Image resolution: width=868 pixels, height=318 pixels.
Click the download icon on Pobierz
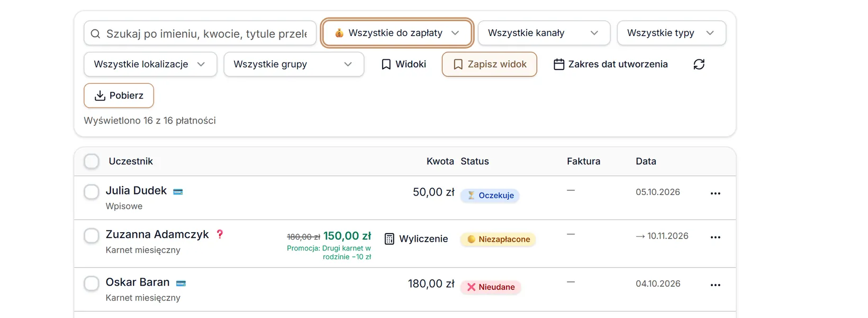pos(100,95)
